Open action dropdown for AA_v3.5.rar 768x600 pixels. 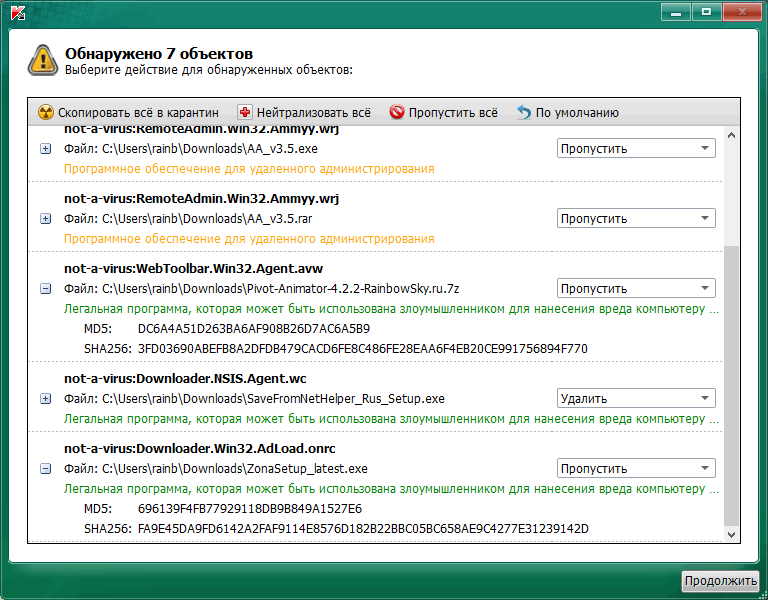(x=636, y=218)
